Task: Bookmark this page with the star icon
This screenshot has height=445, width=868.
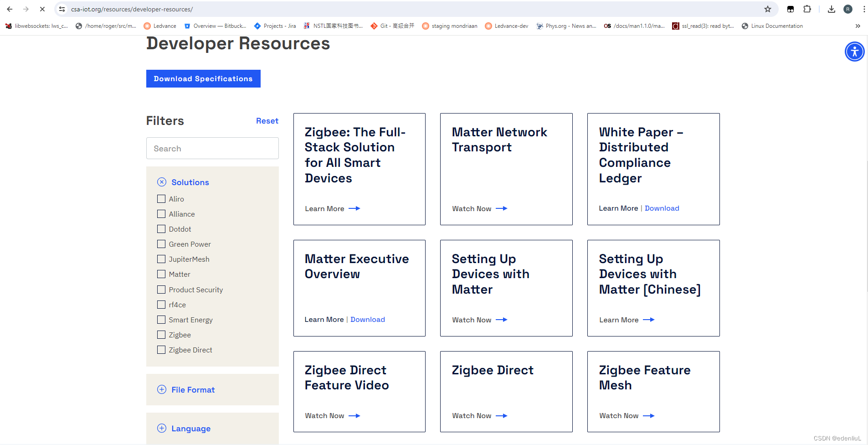Action: click(768, 9)
